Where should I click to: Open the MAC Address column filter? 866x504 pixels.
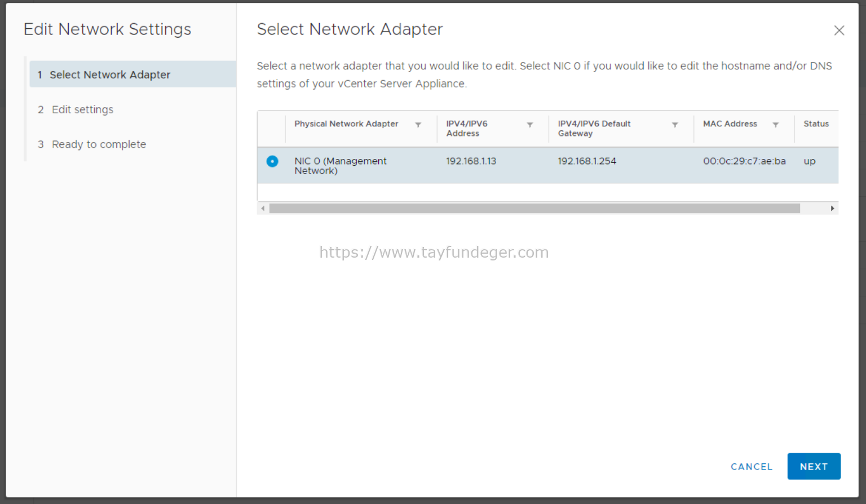coord(776,124)
